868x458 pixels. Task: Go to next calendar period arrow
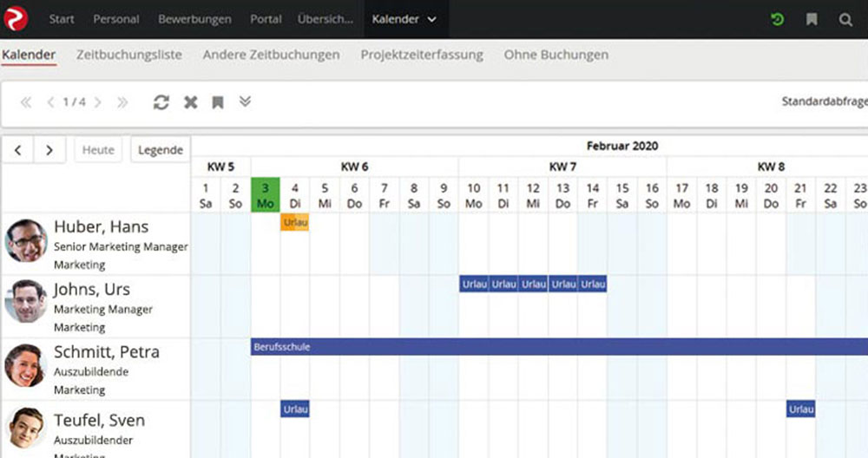click(x=49, y=150)
